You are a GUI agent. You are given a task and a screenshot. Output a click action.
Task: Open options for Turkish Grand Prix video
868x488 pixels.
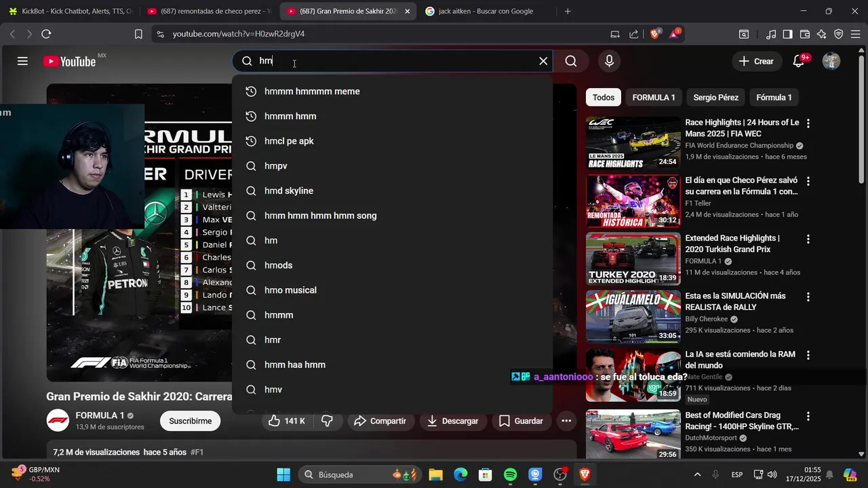tap(808, 239)
